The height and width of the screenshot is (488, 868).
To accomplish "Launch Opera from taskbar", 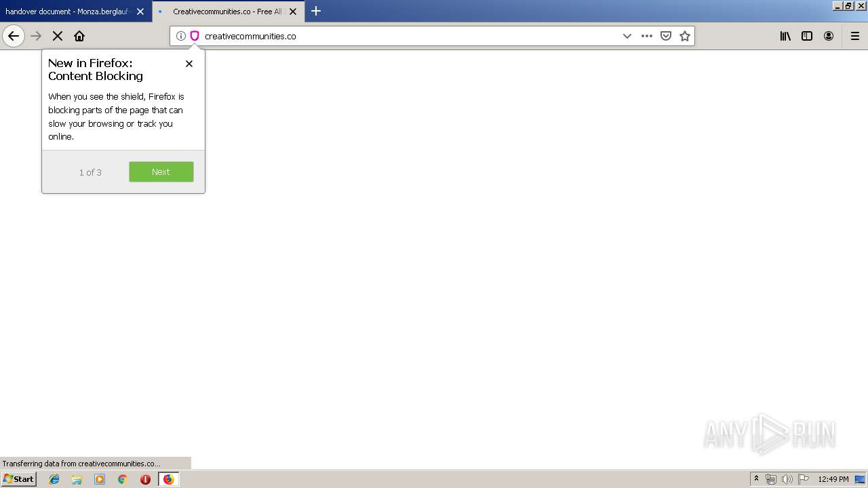I will point(145,479).
